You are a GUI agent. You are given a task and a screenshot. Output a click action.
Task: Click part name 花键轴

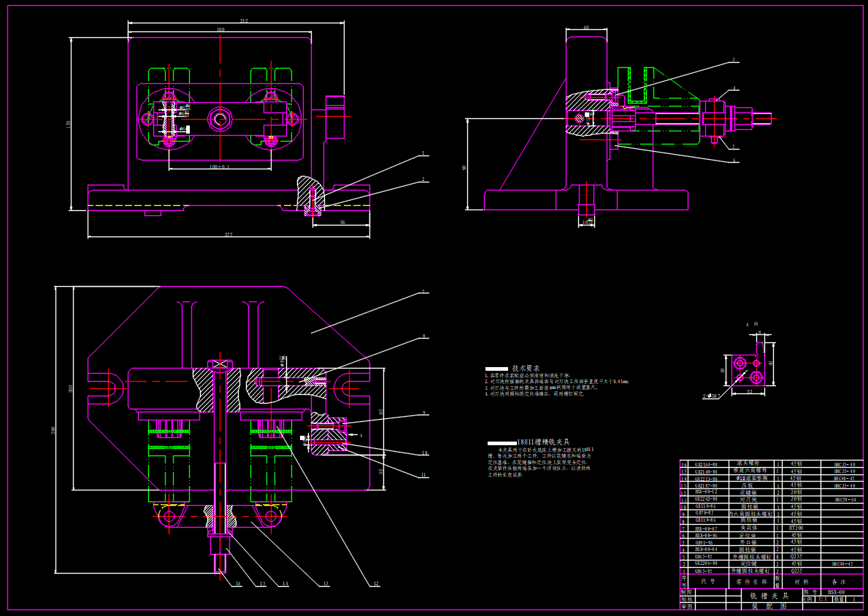(x=748, y=493)
